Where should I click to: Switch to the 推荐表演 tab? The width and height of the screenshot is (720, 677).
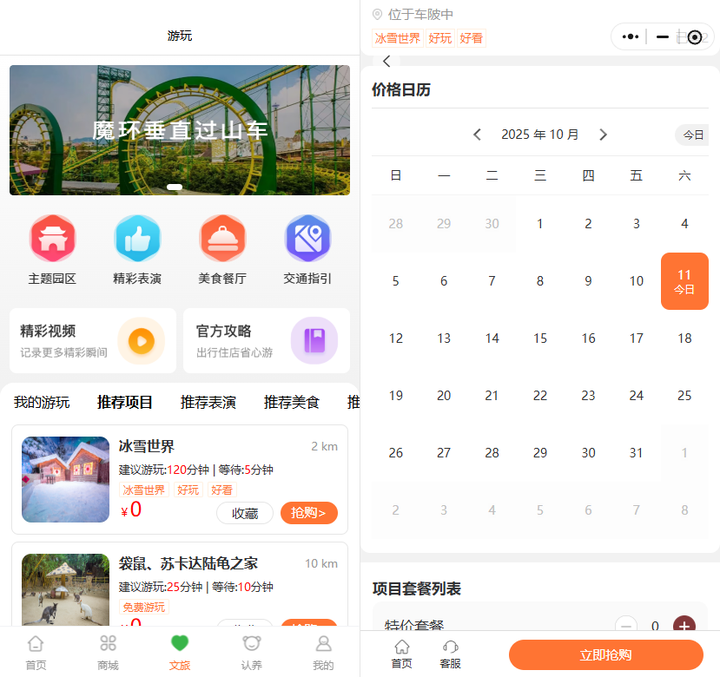(208, 403)
